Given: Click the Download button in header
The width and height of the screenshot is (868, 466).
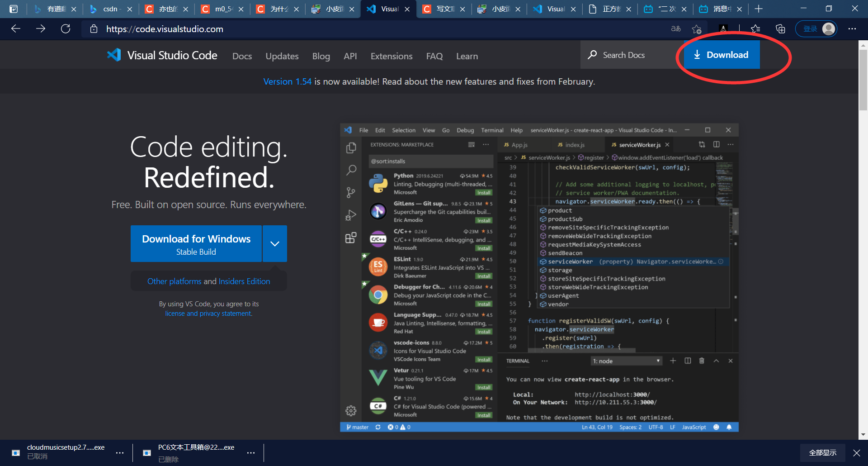Looking at the screenshot, I should point(722,55).
